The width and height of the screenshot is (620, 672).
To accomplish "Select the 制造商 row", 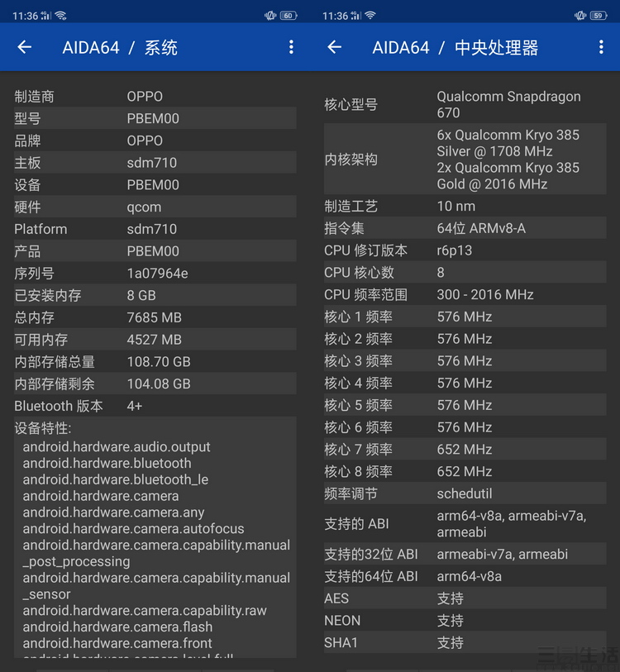I will pyautogui.click(x=155, y=96).
